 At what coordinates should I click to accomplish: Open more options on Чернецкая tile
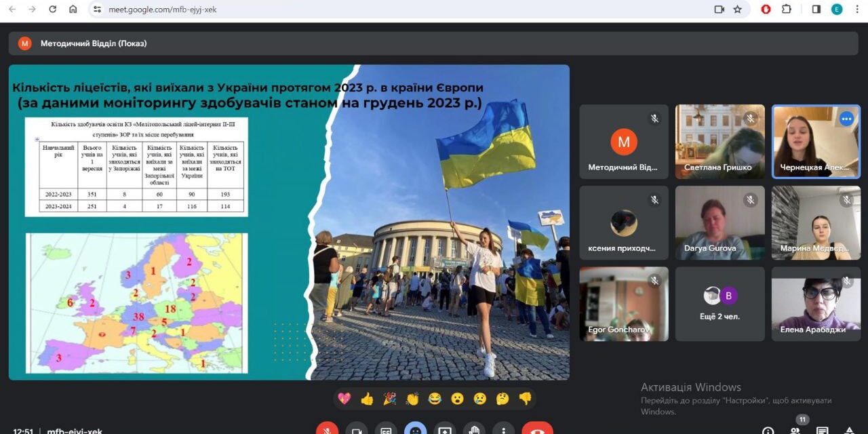[x=846, y=119]
